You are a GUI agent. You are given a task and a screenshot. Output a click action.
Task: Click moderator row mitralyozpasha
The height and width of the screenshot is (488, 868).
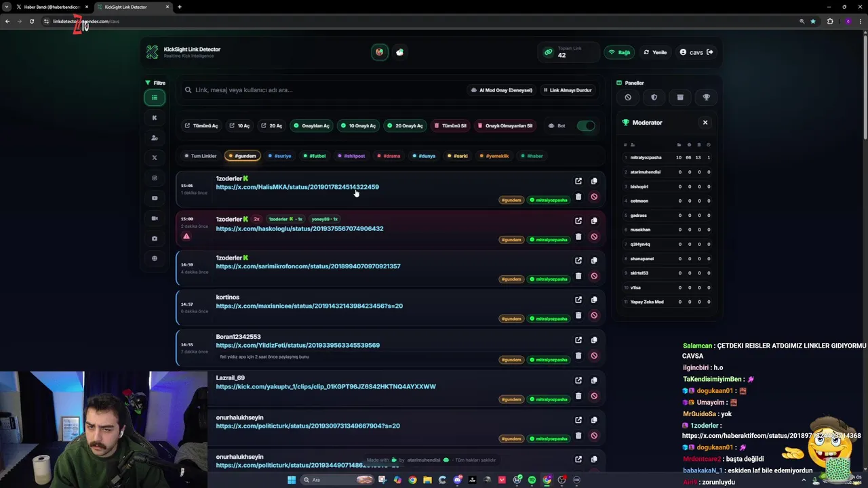pyautogui.click(x=668, y=157)
